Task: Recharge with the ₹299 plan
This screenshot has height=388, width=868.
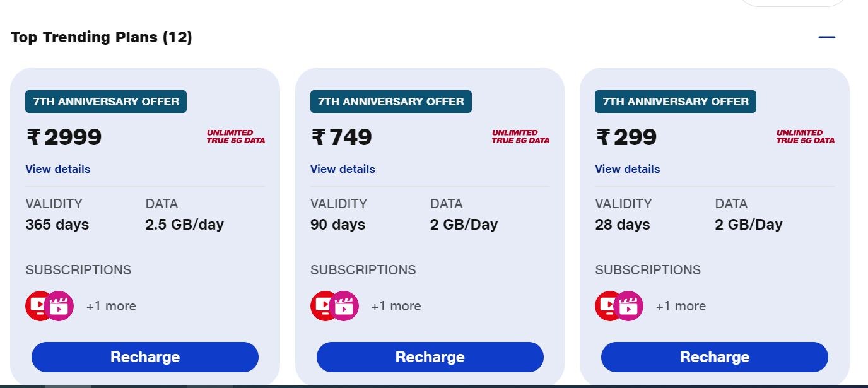Action: point(715,357)
